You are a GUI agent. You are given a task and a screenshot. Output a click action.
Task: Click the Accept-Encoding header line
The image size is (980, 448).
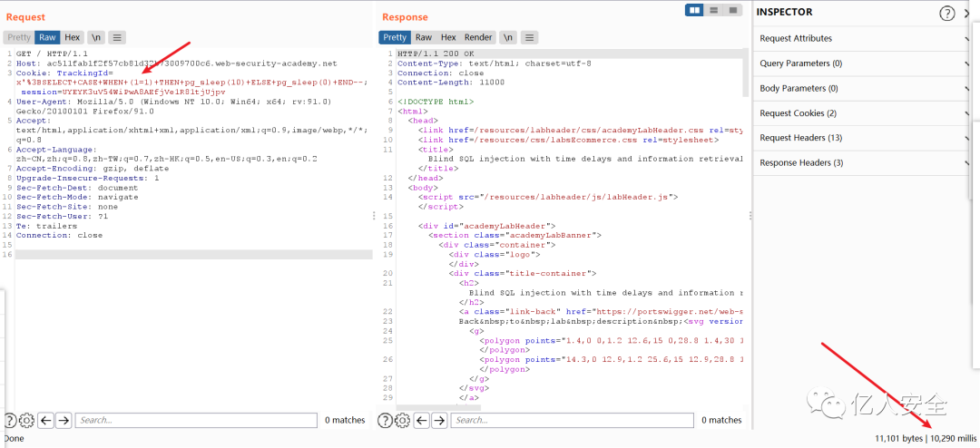coord(93,169)
